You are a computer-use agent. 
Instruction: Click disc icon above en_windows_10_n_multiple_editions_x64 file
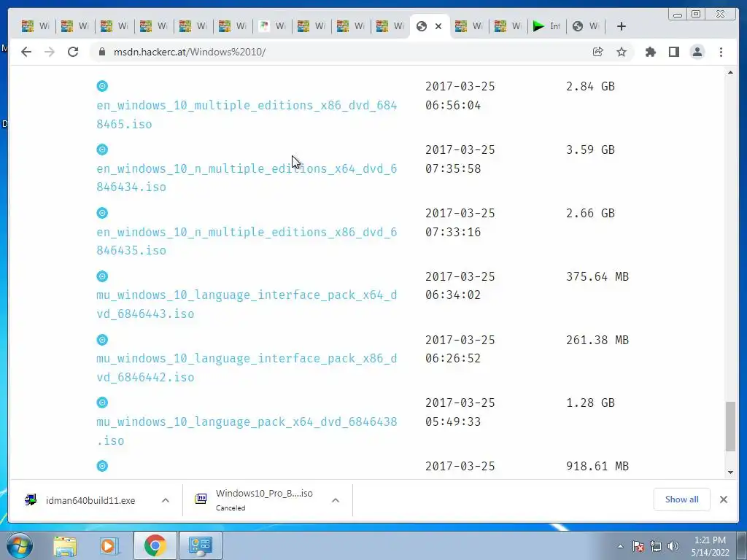point(102,149)
